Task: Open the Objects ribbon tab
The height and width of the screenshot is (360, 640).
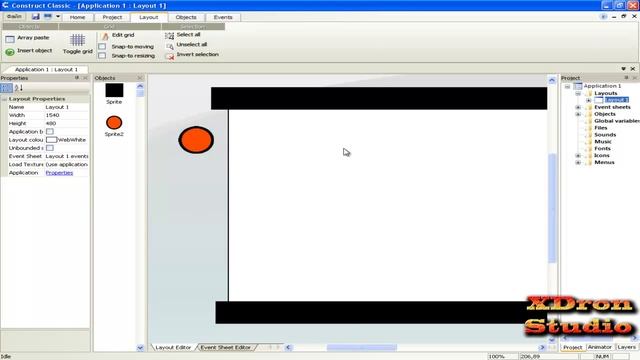Action: pyautogui.click(x=186, y=17)
